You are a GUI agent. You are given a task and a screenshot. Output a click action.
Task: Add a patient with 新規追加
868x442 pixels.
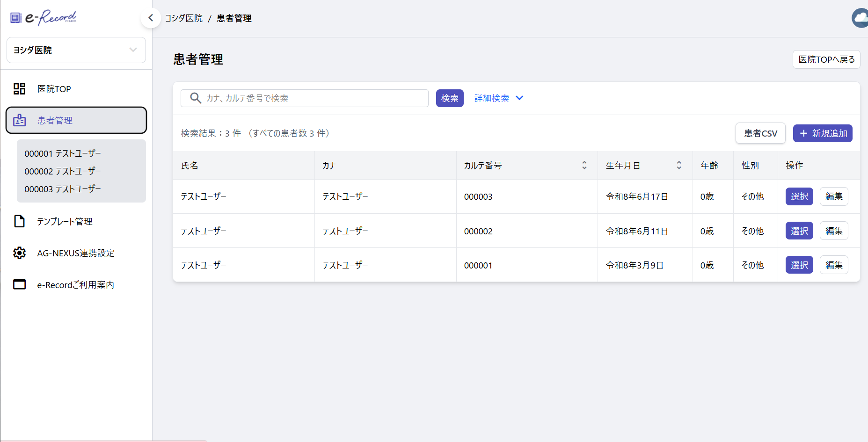(823, 133)
